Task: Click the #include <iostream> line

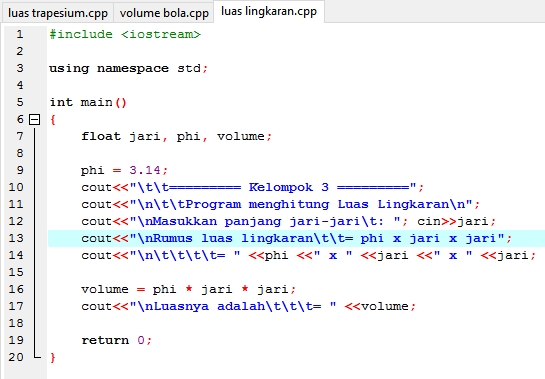Action: (125, 34)
